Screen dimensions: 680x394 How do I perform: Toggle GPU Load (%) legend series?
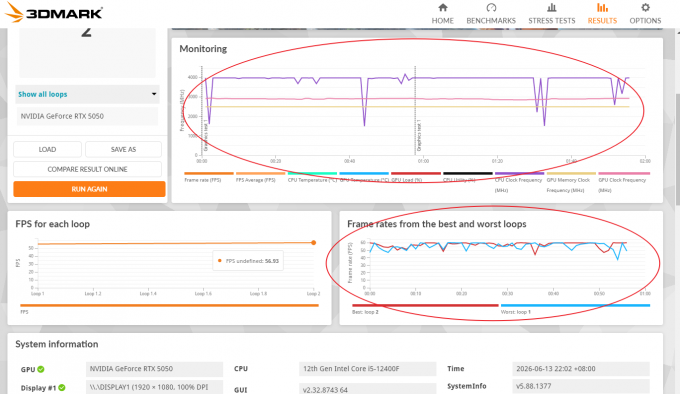pyautogui.click(x=415, y=177)
